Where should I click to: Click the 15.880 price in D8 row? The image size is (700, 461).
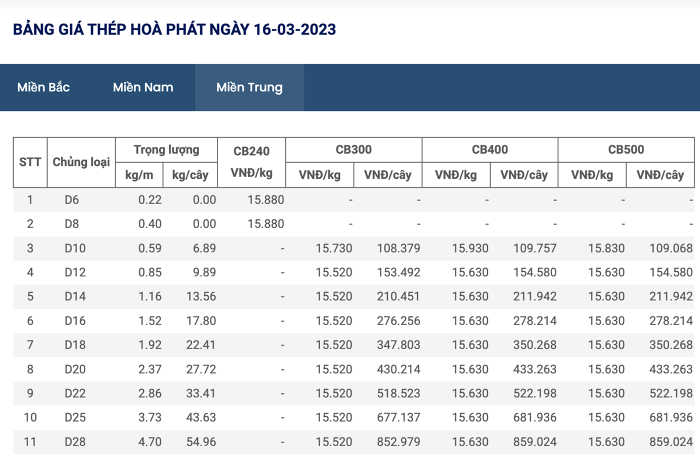266,224
